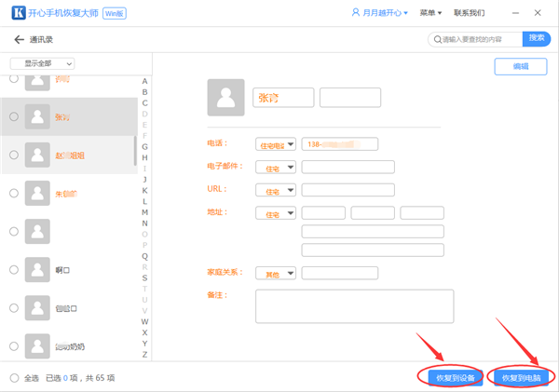Viewport: 559px width, 392px height.
Task: Open address type dropdown 住宅
Action: point(276,213)
